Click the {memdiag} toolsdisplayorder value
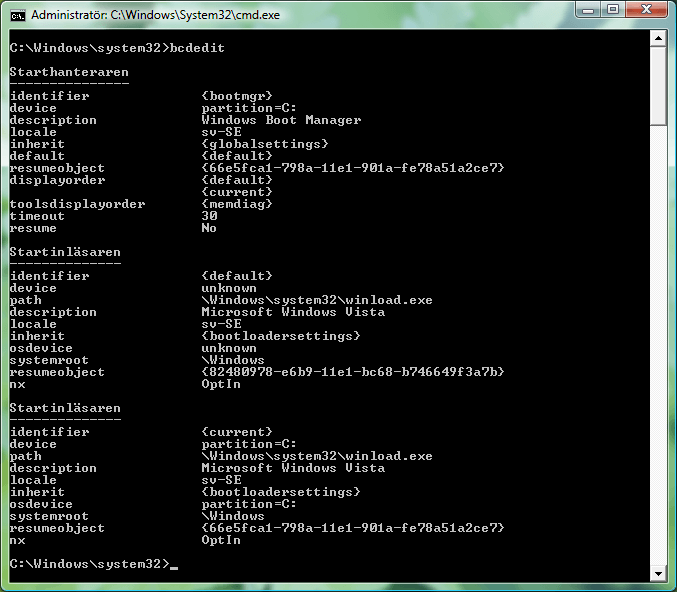The width and height of the screenshot is (677, 592). pos(236,204)
